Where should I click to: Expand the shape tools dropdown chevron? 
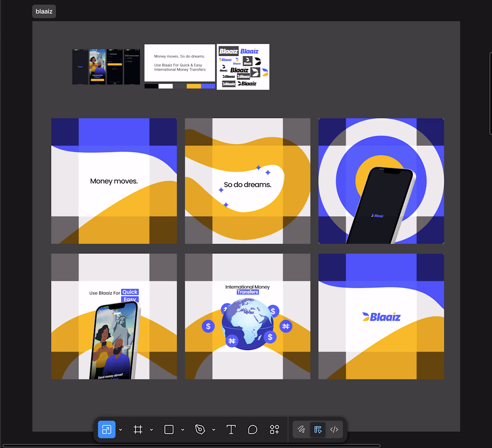tap(182, 430)
